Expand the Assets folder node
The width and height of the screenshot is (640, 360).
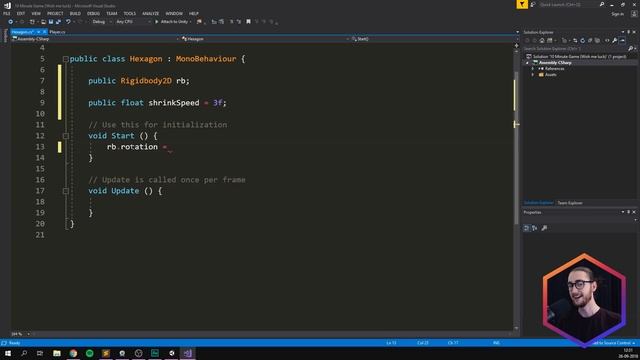(x=533, y=75)
